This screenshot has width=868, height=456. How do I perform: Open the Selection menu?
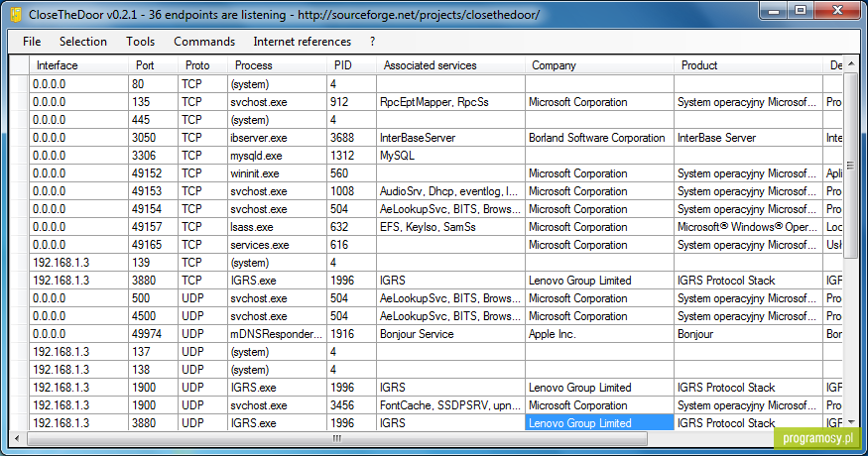click(83, 42)
